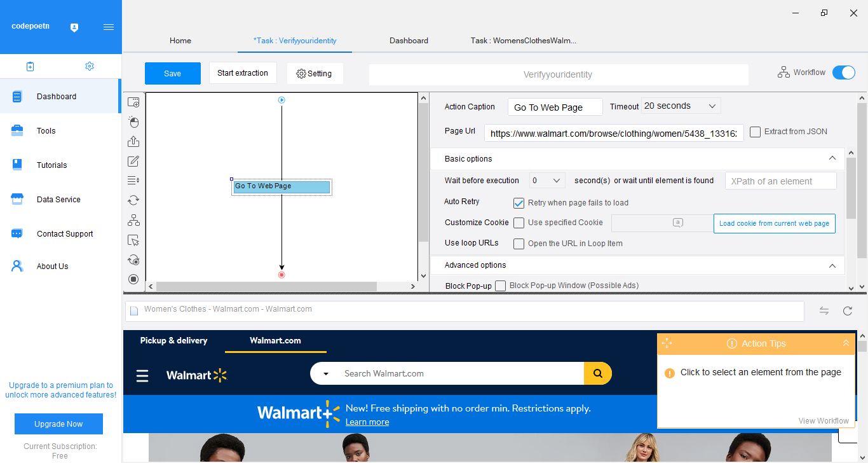Open Tools in the left sidebar
This screenshot has width=868, height=463.
[x=60, y=131]
